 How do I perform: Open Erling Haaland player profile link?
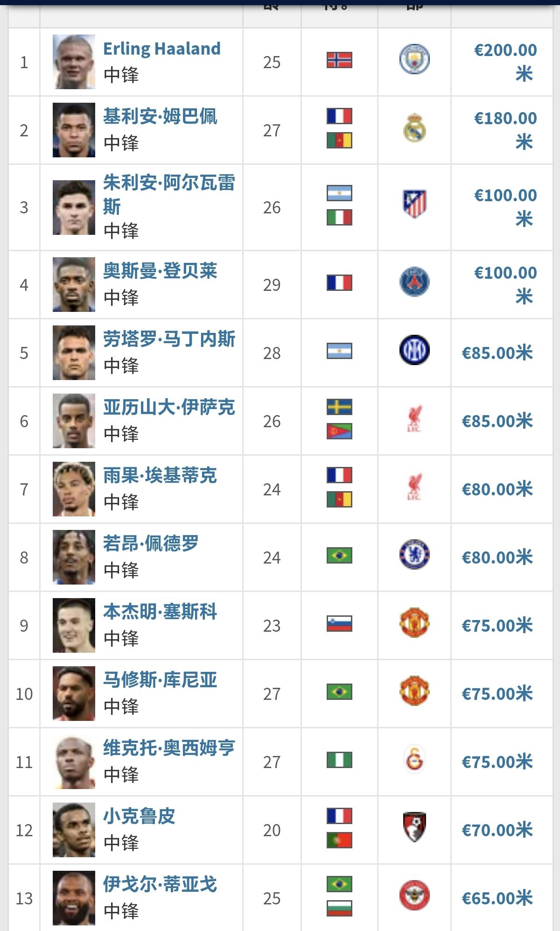(x=161, y=49)
